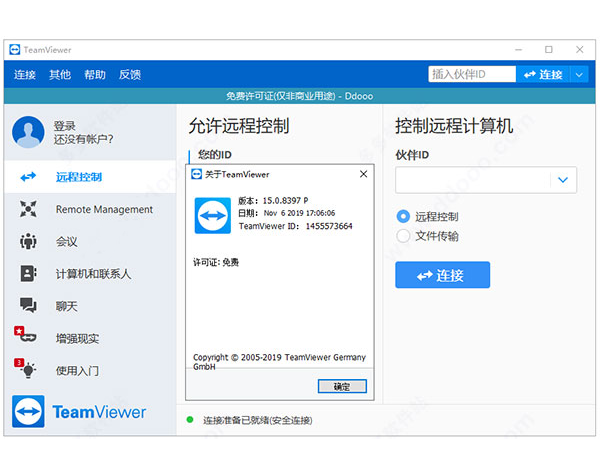Maximize the TeamViewer window

click(549, 50)
